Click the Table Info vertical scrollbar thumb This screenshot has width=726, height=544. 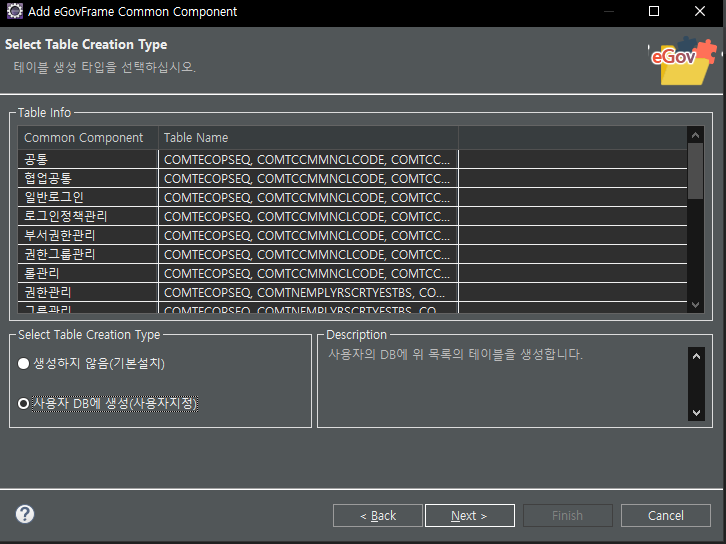(695, 171)
